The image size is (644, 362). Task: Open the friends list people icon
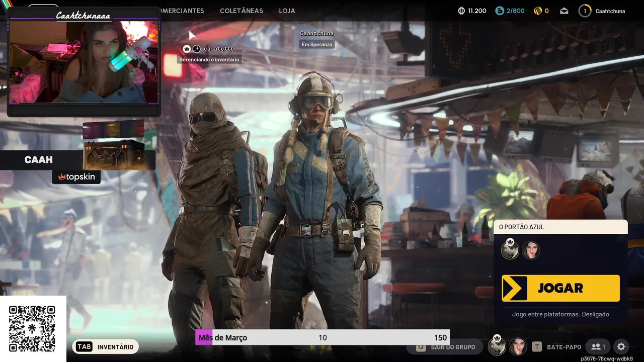(598, 347)
